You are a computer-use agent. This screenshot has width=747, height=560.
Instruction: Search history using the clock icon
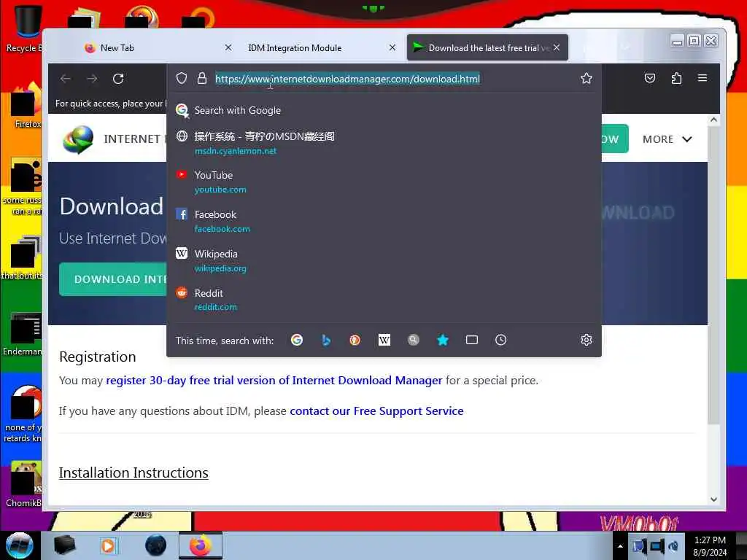point(500,340)
